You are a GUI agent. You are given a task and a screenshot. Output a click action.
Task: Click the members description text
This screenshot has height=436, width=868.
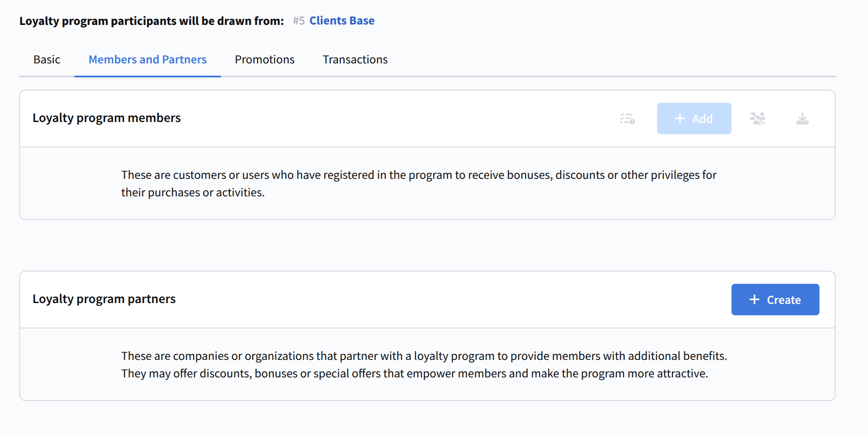coord(418,184)
